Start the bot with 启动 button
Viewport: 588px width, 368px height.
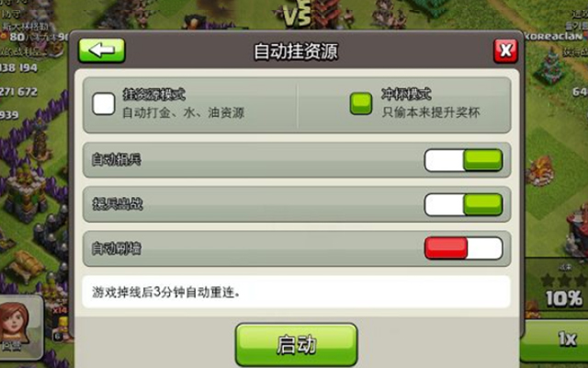(x=297, y=344)
